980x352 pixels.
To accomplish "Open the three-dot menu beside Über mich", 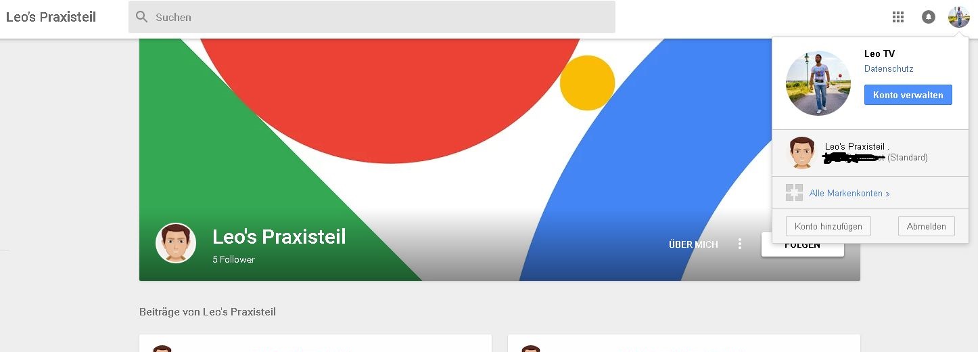I will pos(740,244).
